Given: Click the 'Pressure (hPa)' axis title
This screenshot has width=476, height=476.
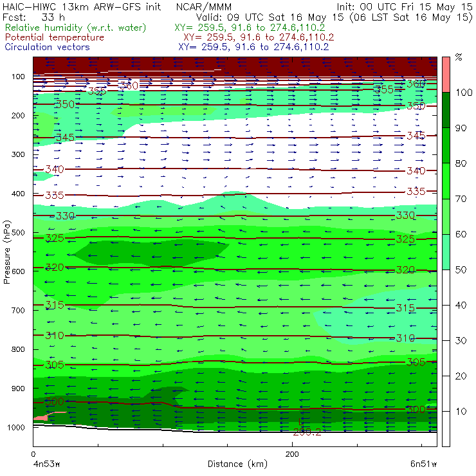Looking at the screenshot, I should pyautogui.click(x=6, y=252).
